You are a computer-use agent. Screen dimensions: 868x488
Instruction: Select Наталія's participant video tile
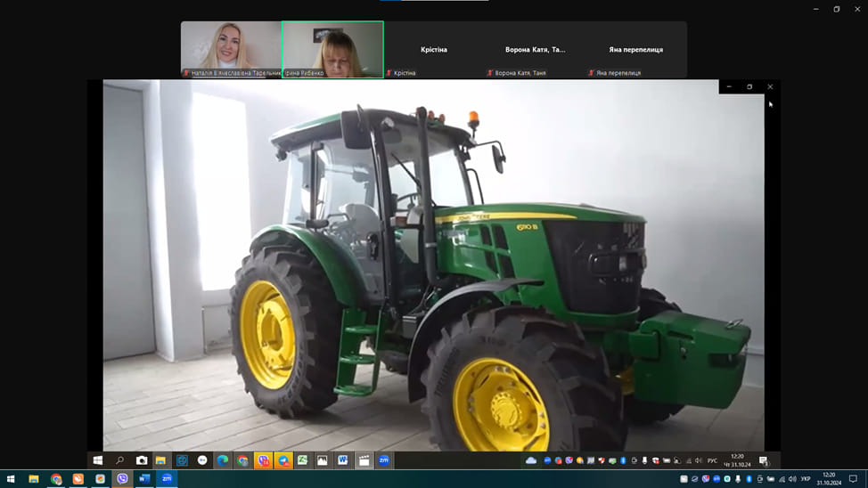(x=232, y=49)
